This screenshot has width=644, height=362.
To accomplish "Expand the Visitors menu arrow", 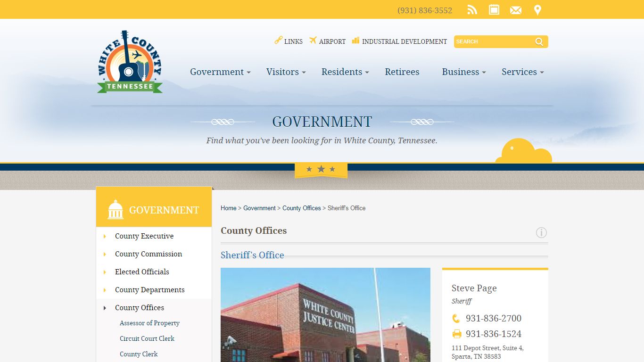I will coord(304,73).
